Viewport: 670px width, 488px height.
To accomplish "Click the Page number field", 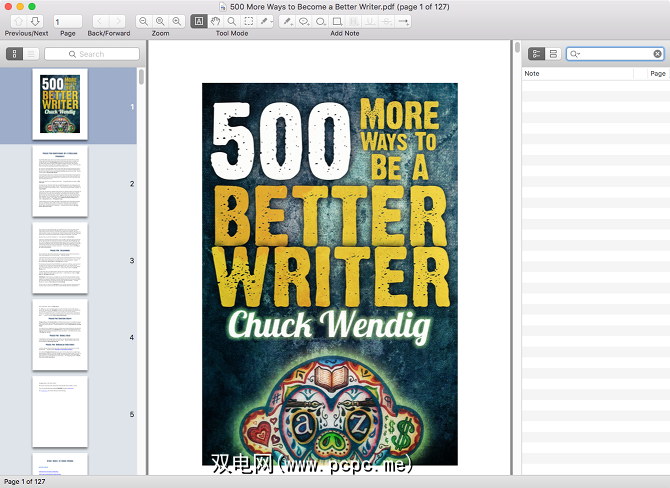I will click(68, 21).
